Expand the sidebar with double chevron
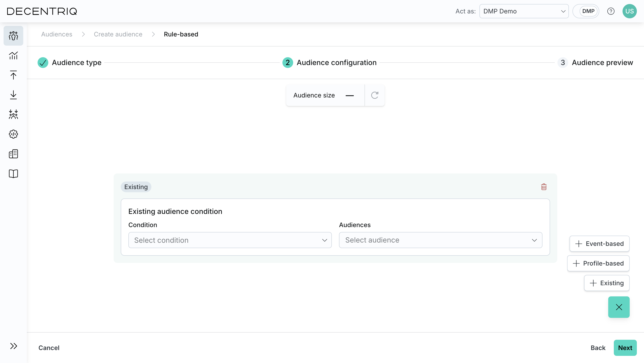The height and width of the screenshot is (363, 644). (x=13, y=346)
